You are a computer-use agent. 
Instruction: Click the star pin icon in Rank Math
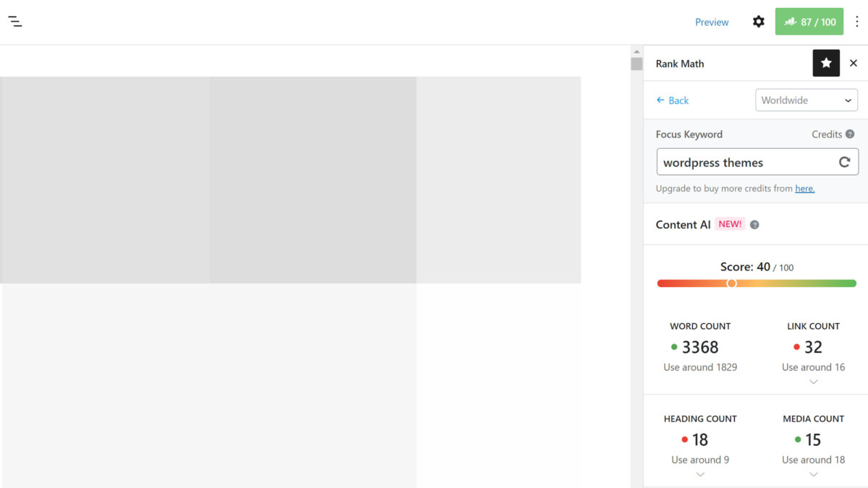point(826,64)
